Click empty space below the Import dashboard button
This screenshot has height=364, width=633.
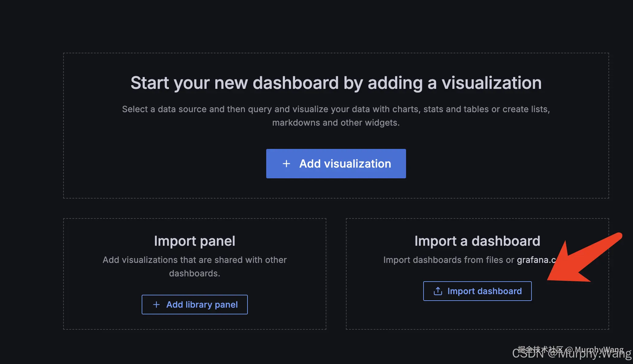tap(477, 316)
